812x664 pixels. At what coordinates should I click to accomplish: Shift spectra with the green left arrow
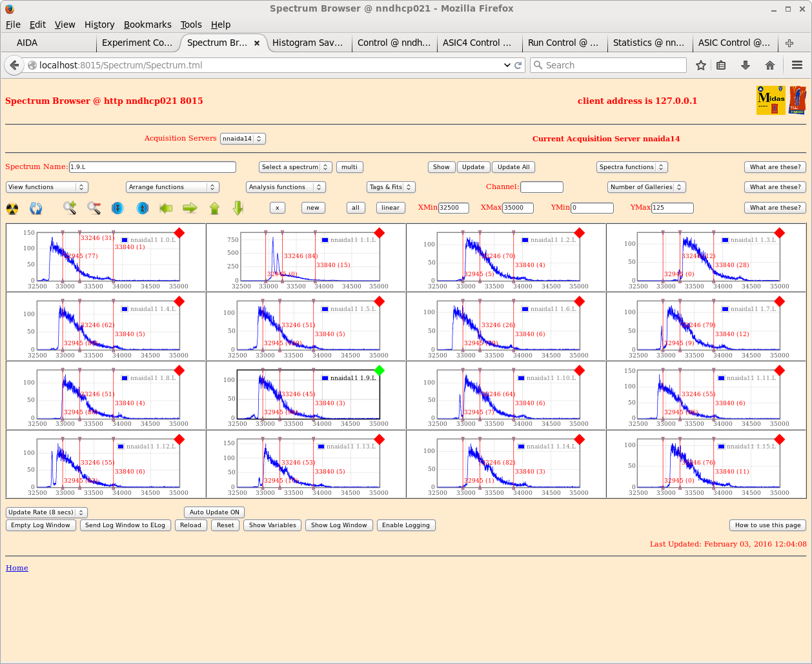167,208
